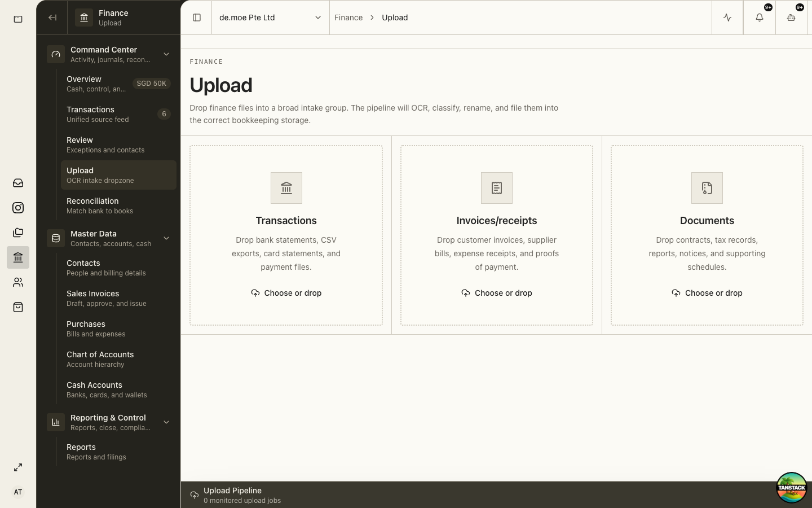Open the activity pulse icon

click(727, 17)
